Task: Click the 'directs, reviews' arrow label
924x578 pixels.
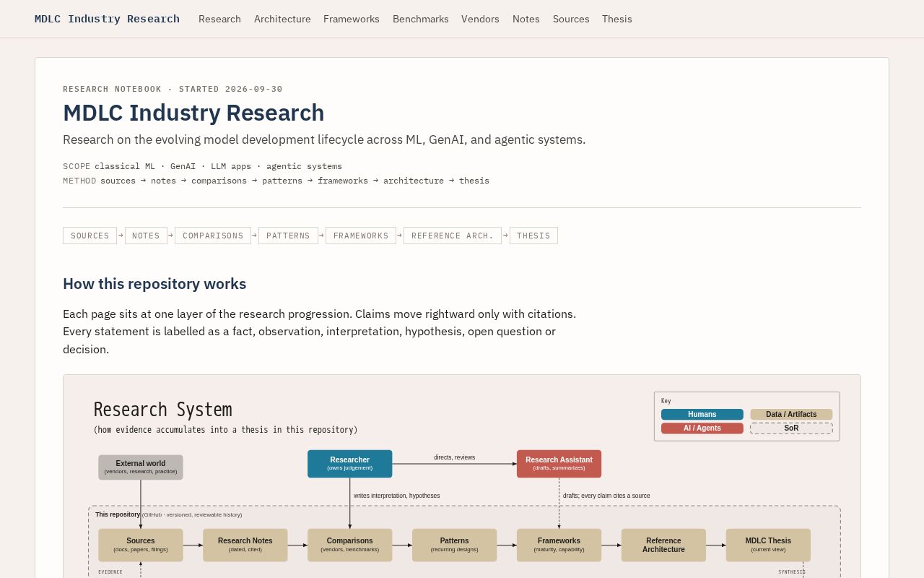Action: tap(455, 457)
